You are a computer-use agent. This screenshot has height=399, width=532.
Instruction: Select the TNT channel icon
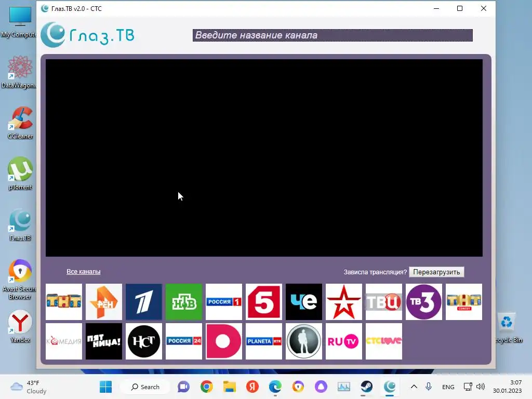tap(64, 302)
